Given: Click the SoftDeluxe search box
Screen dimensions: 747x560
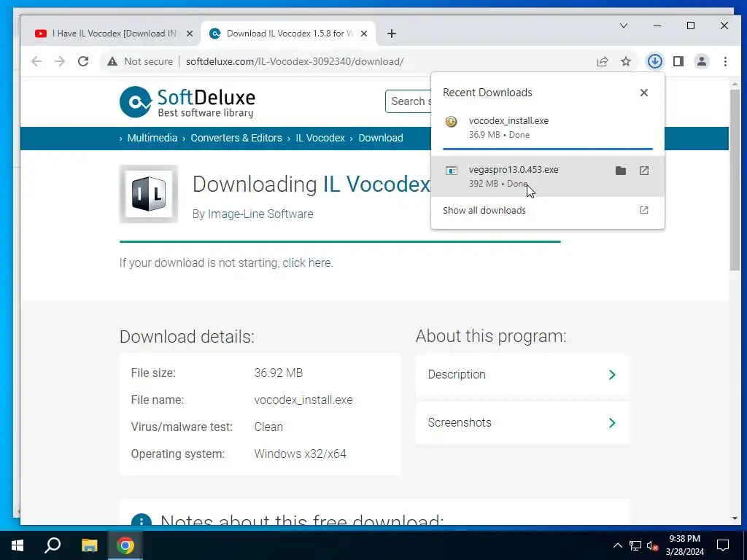Looking at the screenshot, I should [x=409, y=101].
